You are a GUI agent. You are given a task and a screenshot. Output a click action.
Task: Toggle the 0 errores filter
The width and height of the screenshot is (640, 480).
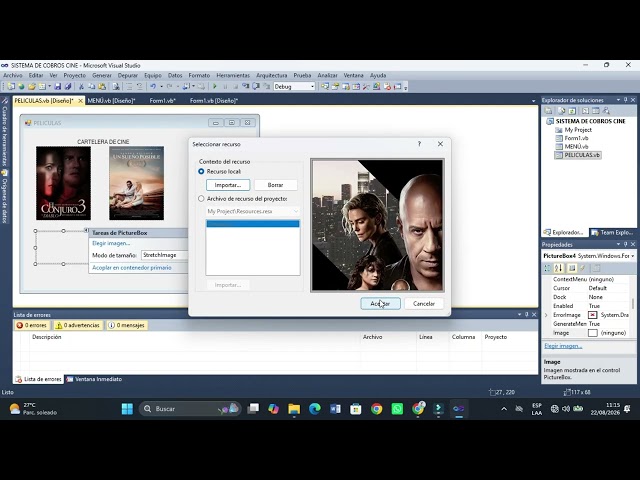click(x=32, y=325)
